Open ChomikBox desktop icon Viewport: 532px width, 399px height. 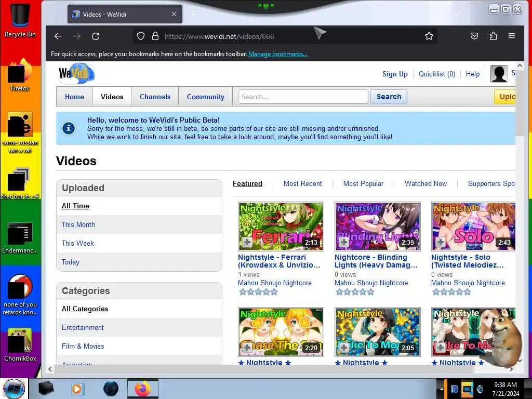tap(20, 345)
